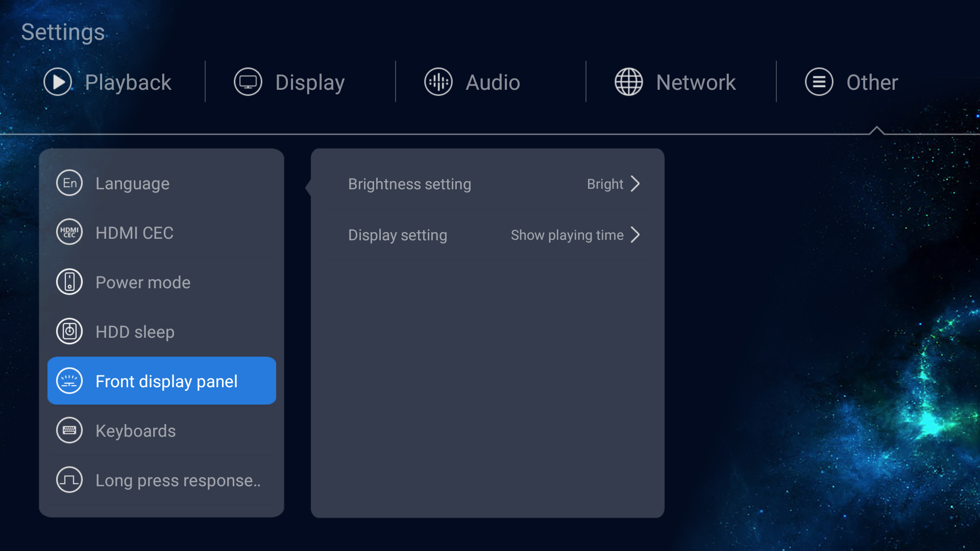Click the Playback play-circle icon
Viewport: 980px width, 551px height.
point(58,82)
